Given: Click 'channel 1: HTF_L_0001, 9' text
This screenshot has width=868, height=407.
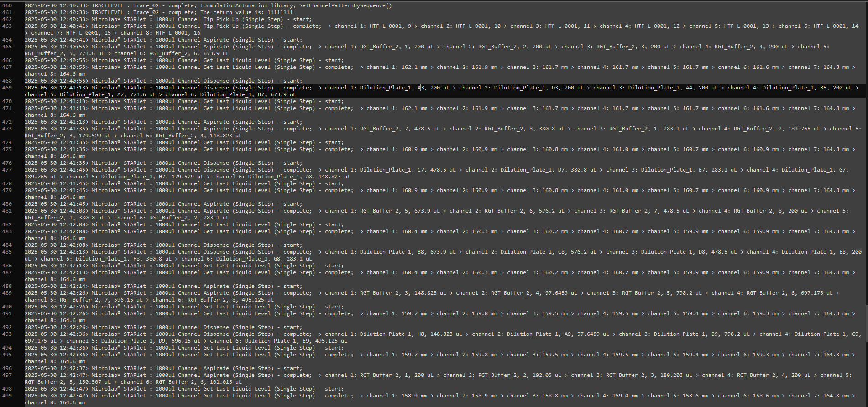Looking at the screenshot, I should click(373, 26).
